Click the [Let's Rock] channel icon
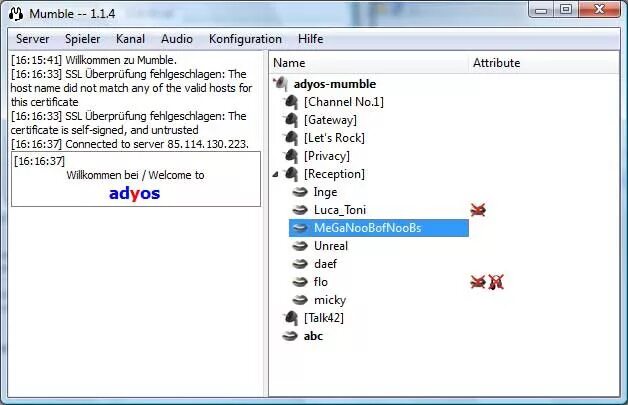Screen dimensions: 628x405 click(x=291, y=138)
